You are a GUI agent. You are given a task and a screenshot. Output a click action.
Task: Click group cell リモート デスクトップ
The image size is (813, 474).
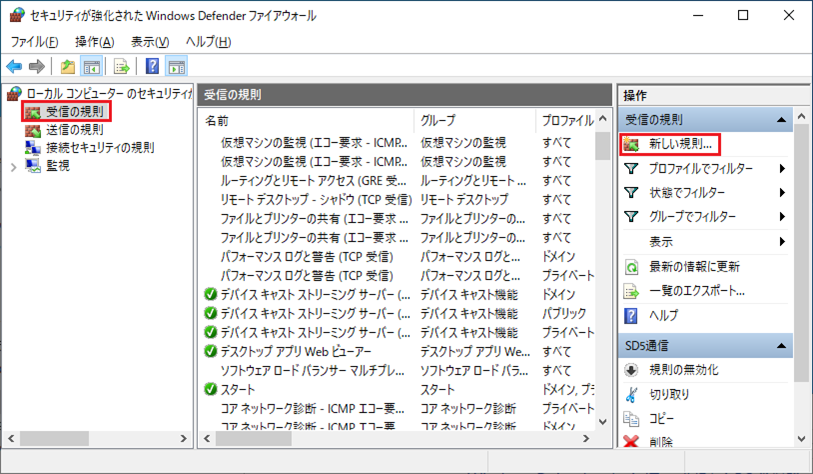pos(464,200)
